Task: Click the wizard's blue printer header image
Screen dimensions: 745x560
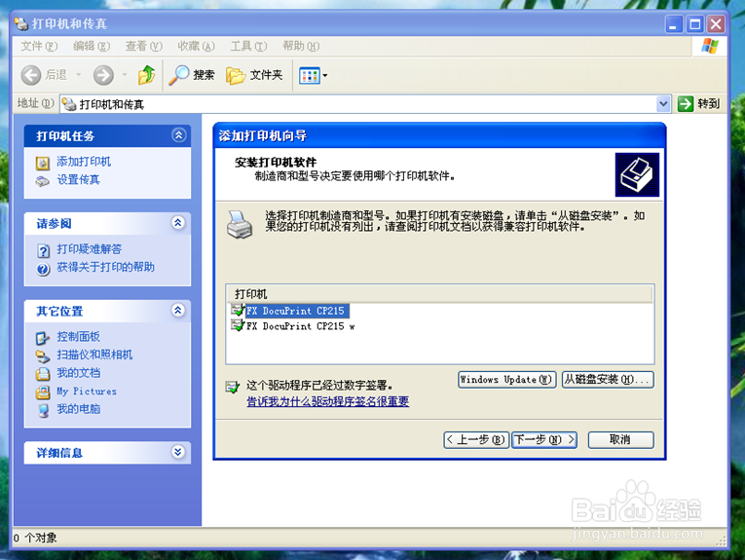Action: (x=637, y=174)
